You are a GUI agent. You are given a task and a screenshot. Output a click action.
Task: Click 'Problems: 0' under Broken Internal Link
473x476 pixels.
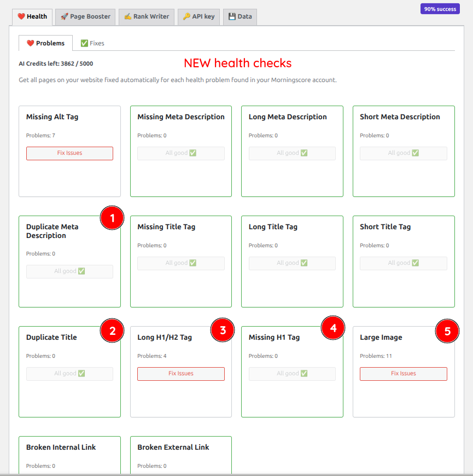pyautogui.click(x=40, y=466)
